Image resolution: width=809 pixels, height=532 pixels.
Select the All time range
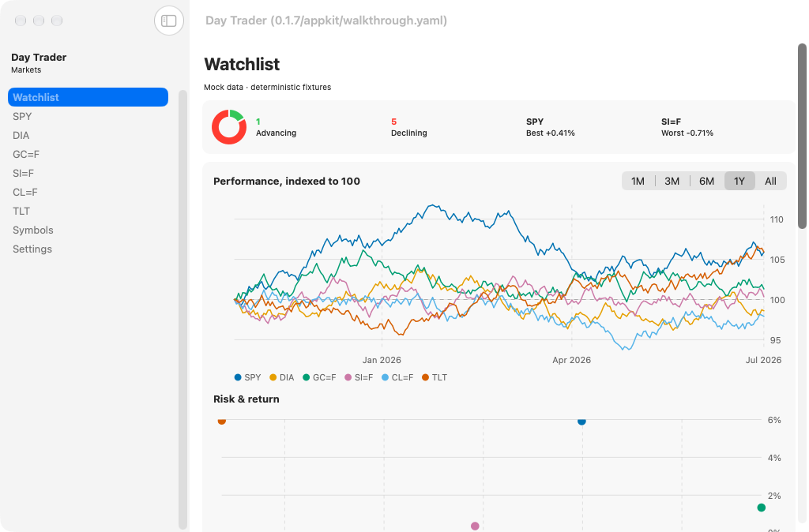(x=770, y=181)
